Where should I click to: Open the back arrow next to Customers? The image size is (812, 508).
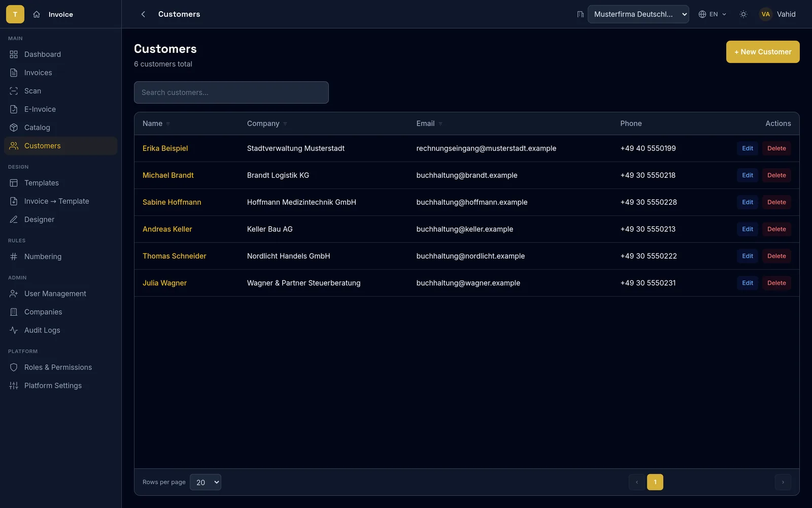coord(143,14)
